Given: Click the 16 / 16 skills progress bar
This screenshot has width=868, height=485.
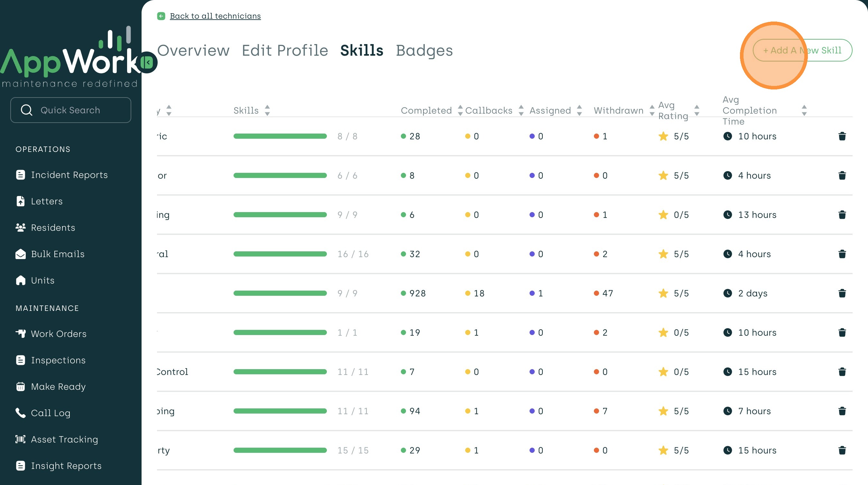Looking at the screenshot, I should click(280, 254).
